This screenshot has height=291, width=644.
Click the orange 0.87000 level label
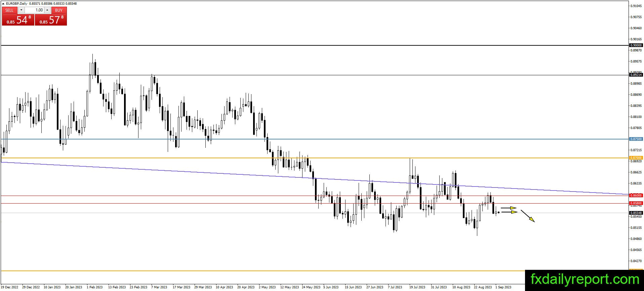click(x=636, y=158)
